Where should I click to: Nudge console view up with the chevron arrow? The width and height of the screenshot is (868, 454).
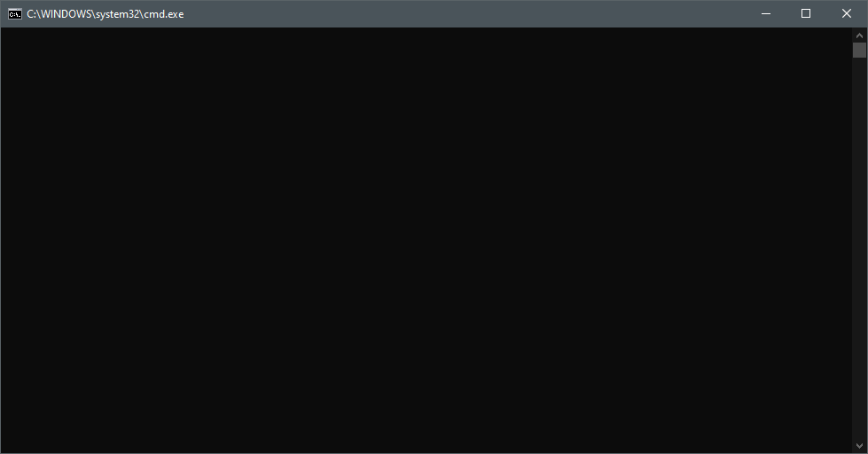click(x=859, y=36)
